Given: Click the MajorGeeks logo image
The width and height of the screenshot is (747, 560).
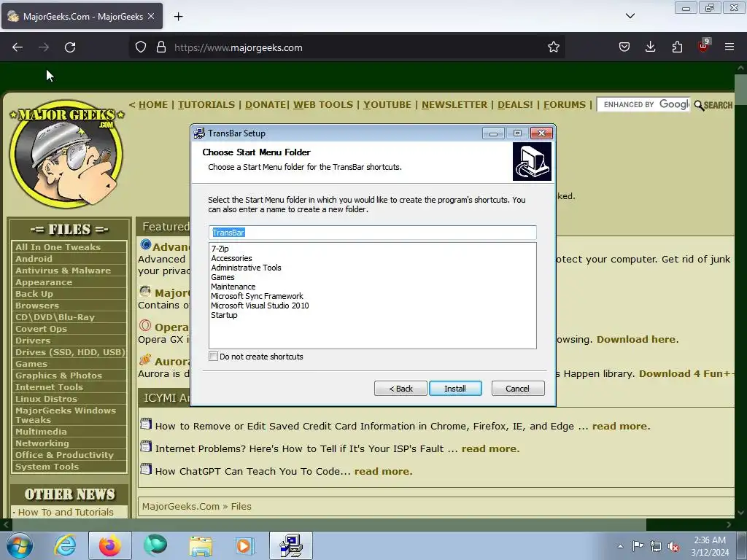Looking at the screenshot, I should point(66,154).
